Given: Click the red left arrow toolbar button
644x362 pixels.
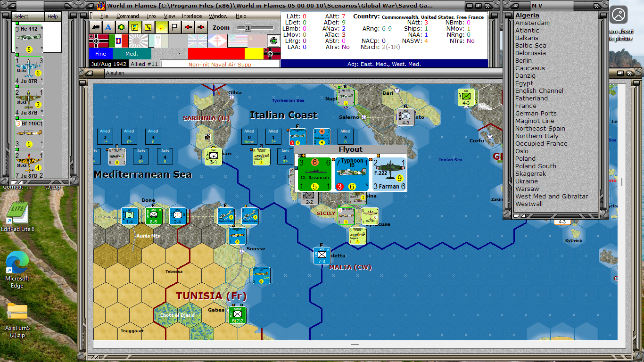Looking at the screenshot, I should (x=188, y=27).
